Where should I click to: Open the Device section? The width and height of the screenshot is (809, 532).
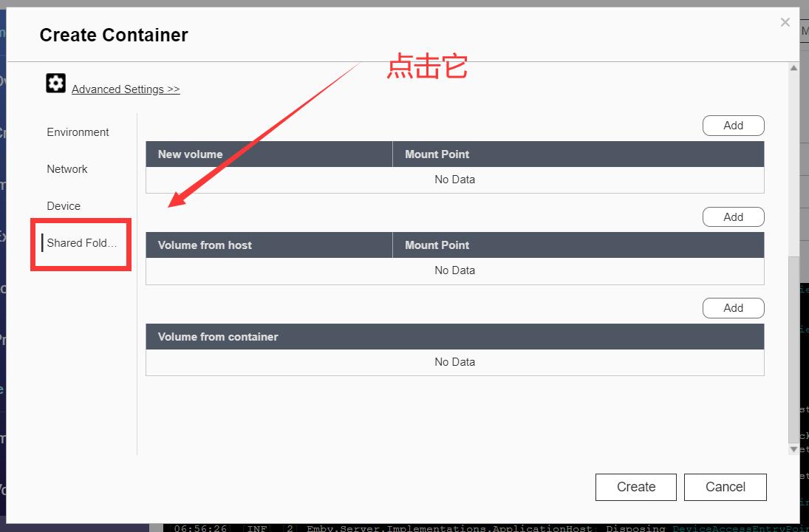click(63, 205)
